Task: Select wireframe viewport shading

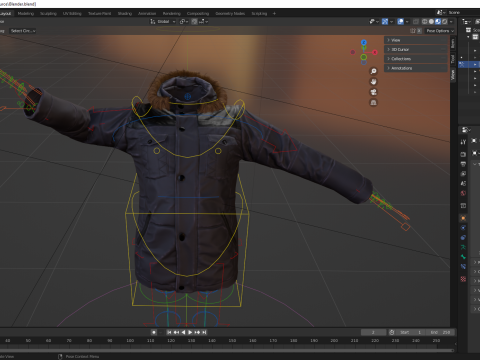Action: (425, 22)
